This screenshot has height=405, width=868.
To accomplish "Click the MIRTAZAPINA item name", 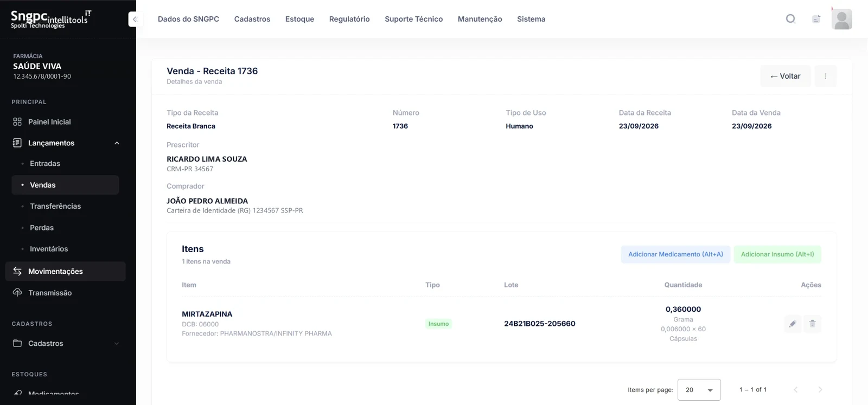I will click(207, 314).
